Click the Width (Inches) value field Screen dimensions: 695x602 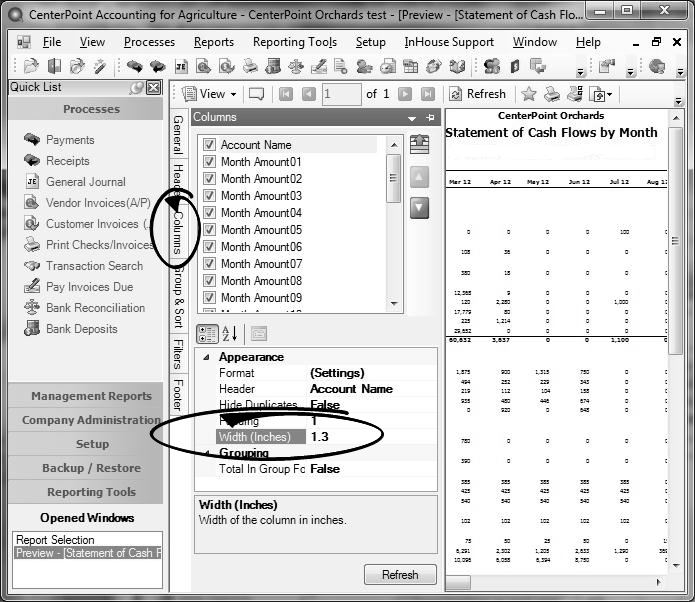tap(370, 437)
